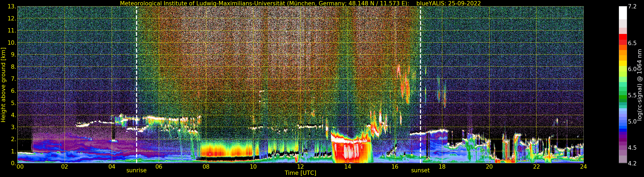Click the height axis tick '11.'
Viewport: 644px width, 177px height.
(x=12, y=31)
